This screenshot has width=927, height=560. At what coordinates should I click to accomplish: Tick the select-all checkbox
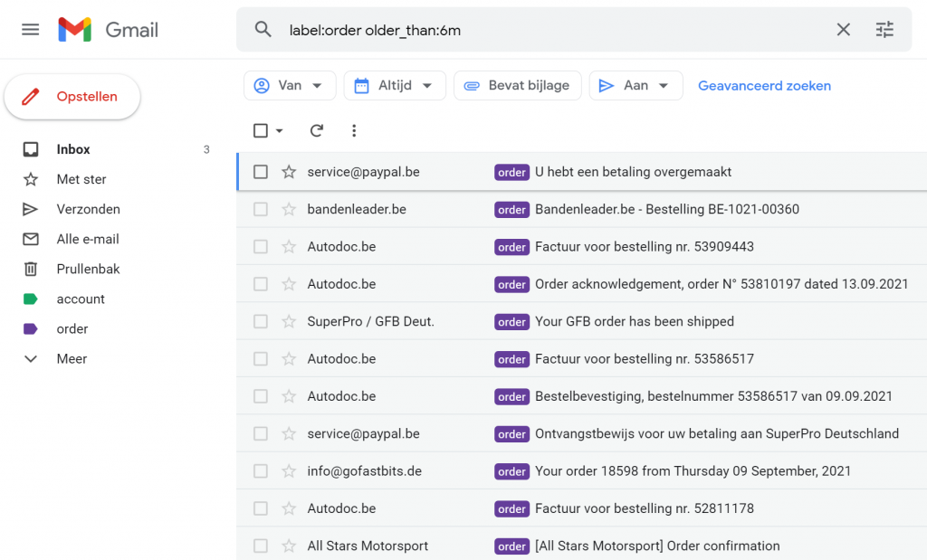[261, 130]
